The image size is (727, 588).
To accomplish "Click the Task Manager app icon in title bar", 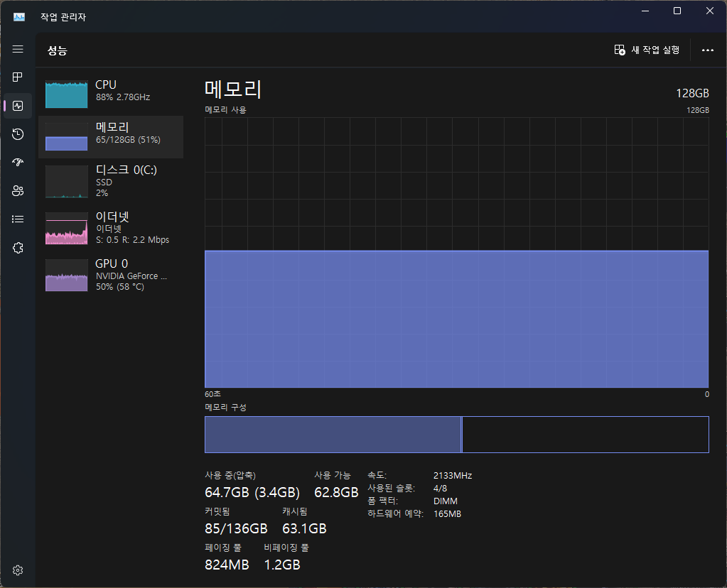I will click(19, 17).
